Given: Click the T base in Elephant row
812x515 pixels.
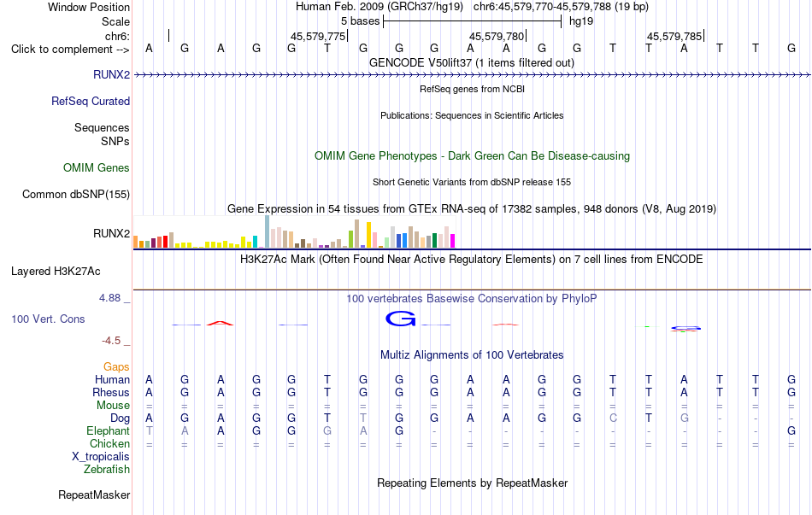Looking at the screenshot, I should pyautogui.click(x=149, y=430).
